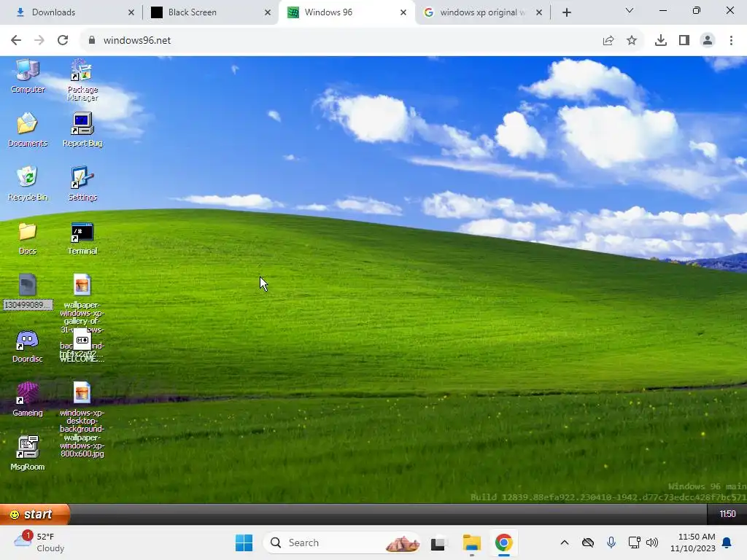Select the Windows 96 browser tab
This screenshot has height=560, width=747.
tap(347, 12)
